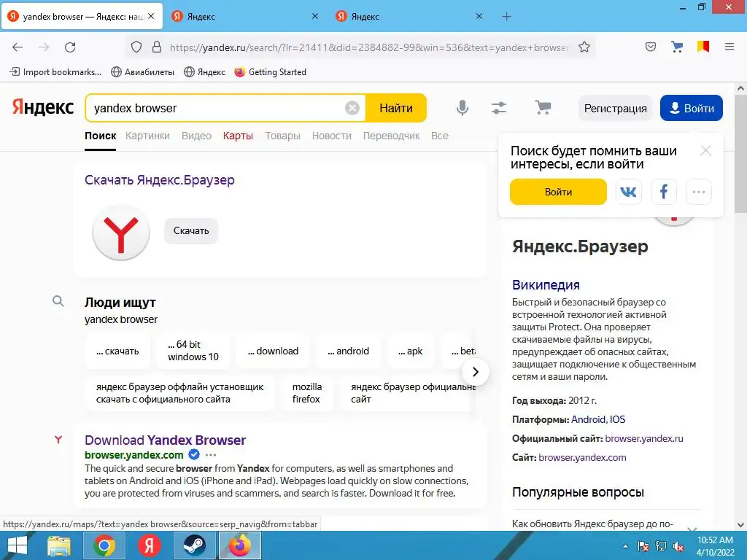Image resolution: width=747 pixels, height=560 pixels.
Task: Sign in with the VK icon
Action: tap(628, 192)
